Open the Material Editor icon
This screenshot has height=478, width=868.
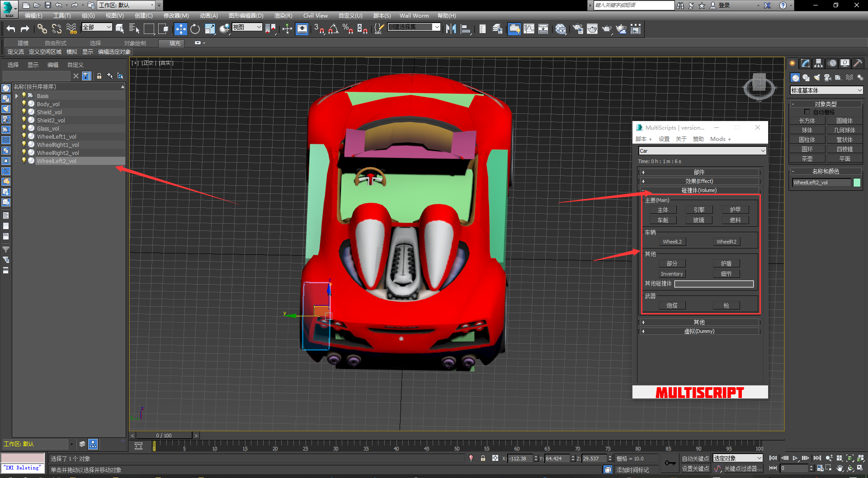click(561, 29)
